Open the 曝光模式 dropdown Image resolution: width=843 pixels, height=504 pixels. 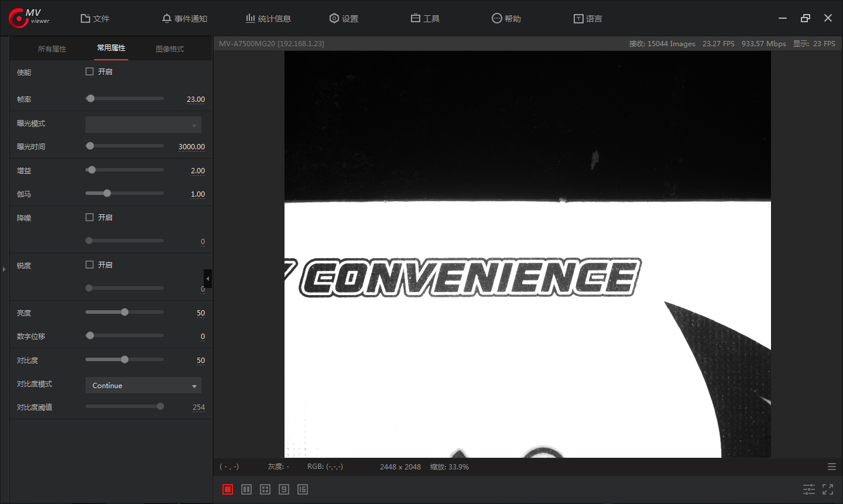click(x=143, y=125)
